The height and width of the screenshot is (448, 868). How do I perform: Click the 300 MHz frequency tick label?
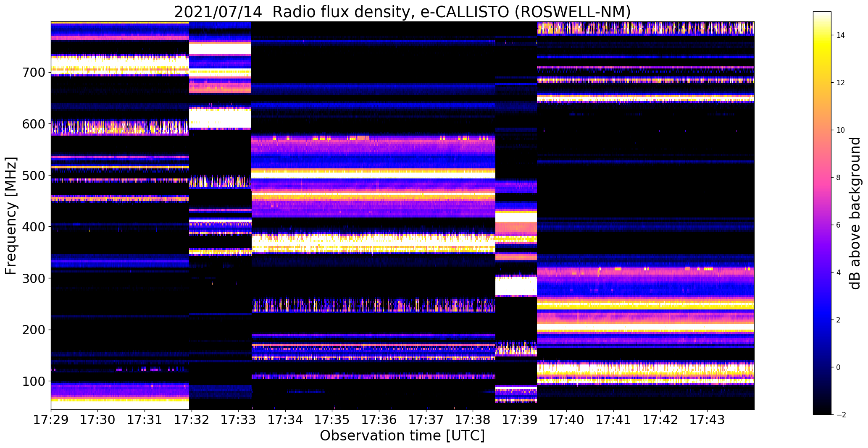(x=33, y=278)
